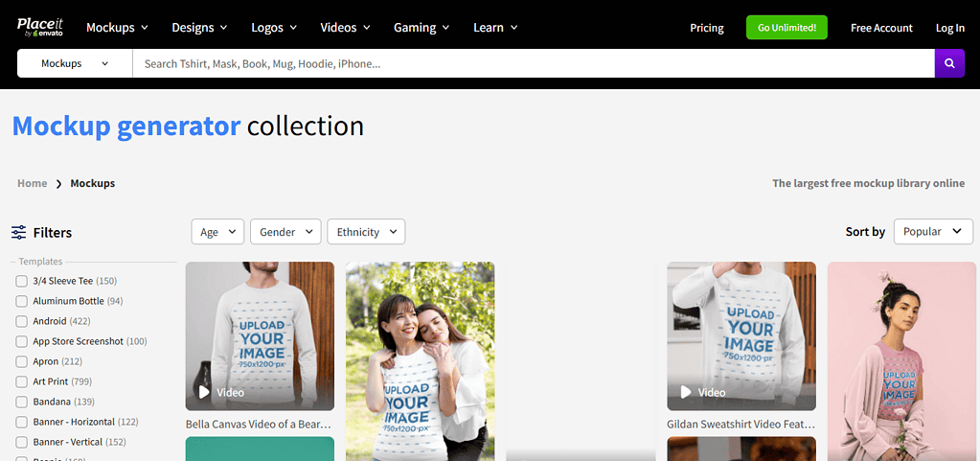The image size is (980, 461).
Task: Play the Gildan Sweatshirt video mockup
Action: click(x=686, y=392)
